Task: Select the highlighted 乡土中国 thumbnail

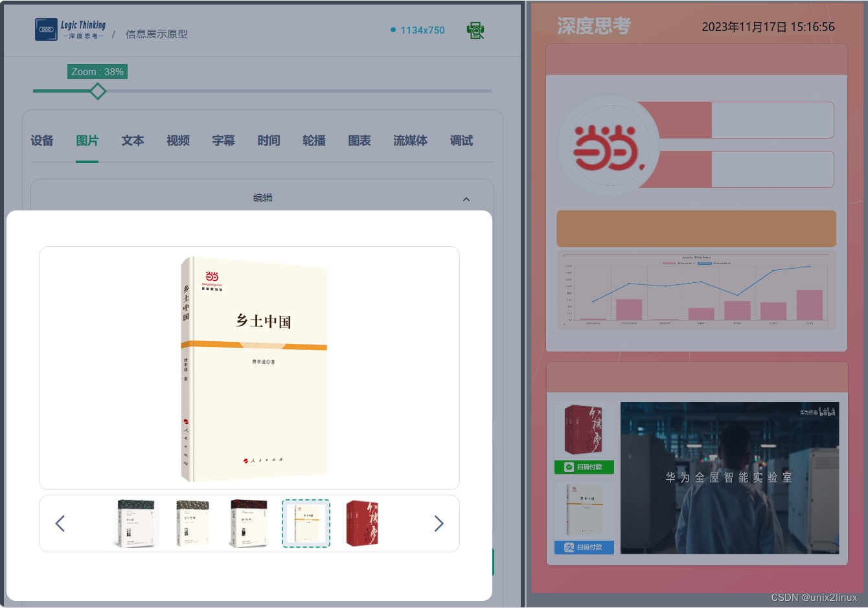Action: pyautogui.click(x=306, y=523)
